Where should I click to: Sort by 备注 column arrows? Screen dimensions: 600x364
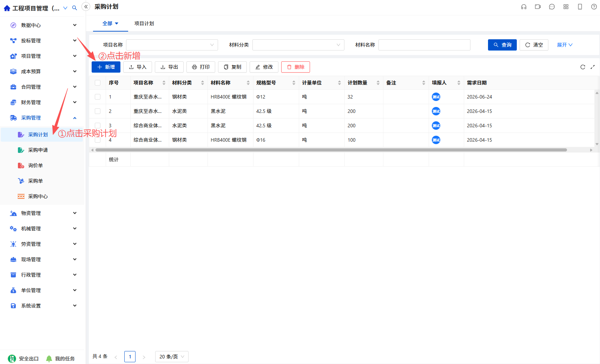424,83
